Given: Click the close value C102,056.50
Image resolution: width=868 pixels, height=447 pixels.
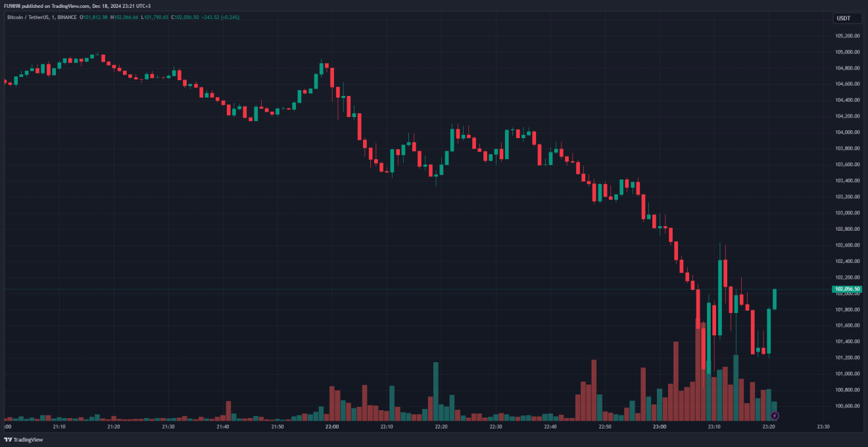Looking at the screenshot, I should tap(185, 17).
